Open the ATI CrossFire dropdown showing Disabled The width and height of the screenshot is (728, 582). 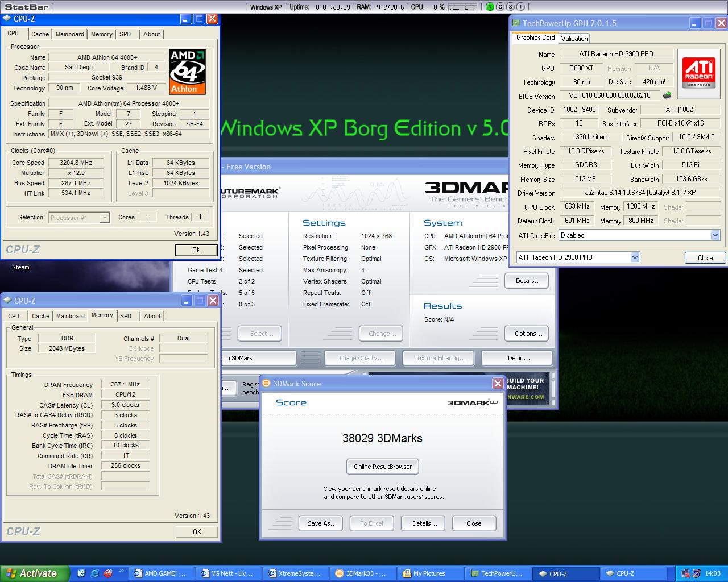tap(640, 235)
